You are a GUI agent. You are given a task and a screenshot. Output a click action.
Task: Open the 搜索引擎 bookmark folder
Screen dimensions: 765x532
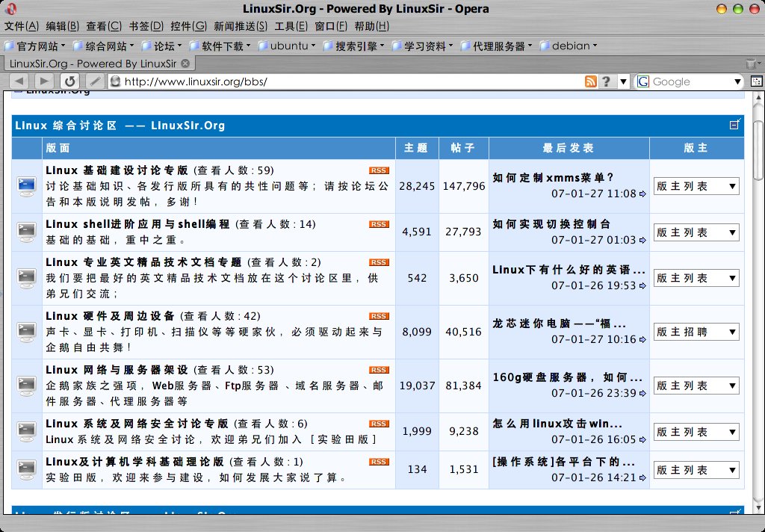[353, 46]
